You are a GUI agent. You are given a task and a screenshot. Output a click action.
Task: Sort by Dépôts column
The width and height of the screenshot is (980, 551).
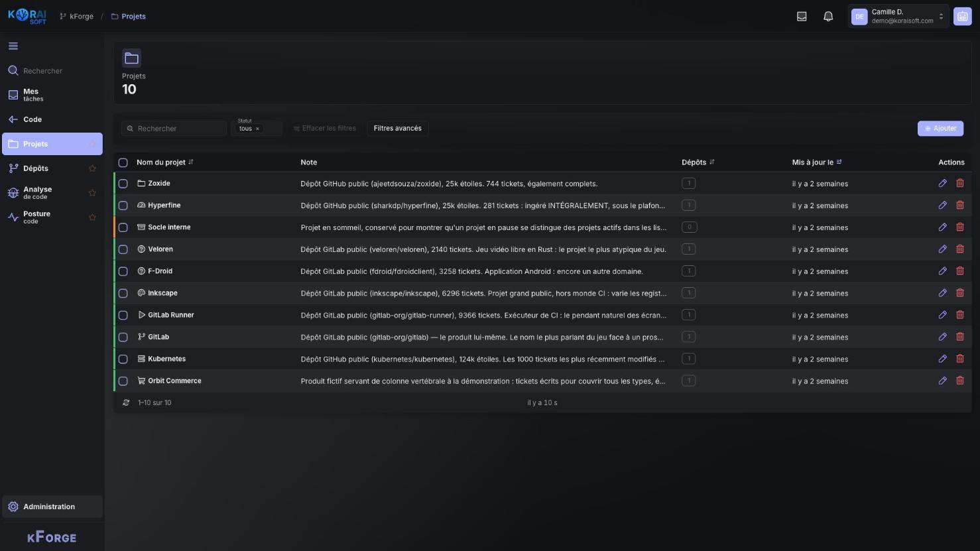[698, 162]
